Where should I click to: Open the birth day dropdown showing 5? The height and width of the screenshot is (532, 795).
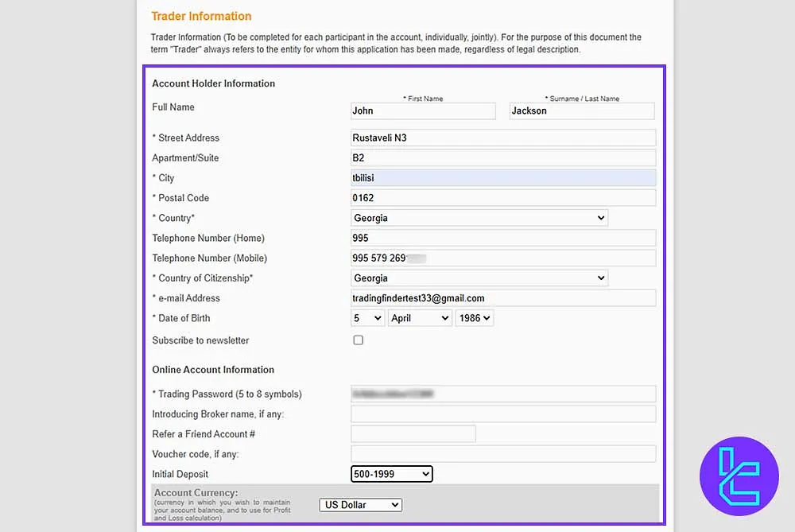[x=367, y=318]
